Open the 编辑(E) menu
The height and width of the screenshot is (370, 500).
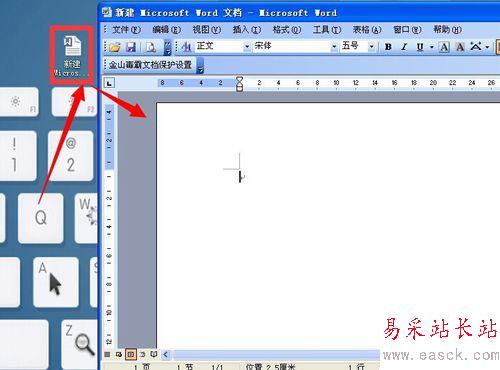click(166, 30)
